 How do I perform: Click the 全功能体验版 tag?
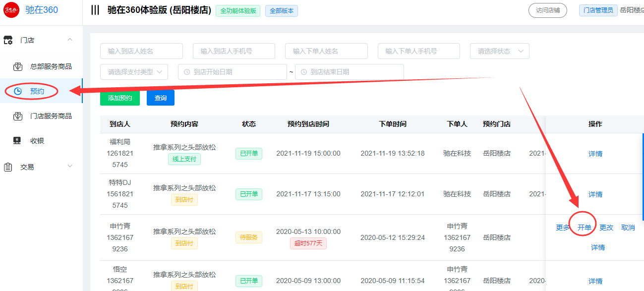coord(238,10)
